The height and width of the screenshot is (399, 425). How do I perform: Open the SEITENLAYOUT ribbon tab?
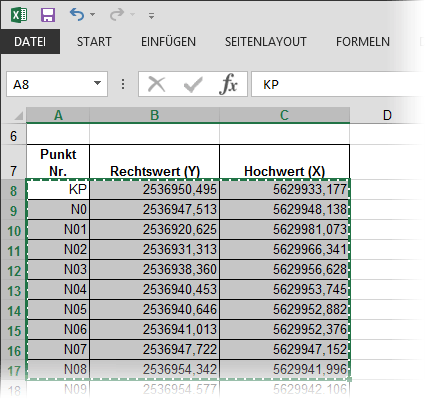tap(265, 42)
